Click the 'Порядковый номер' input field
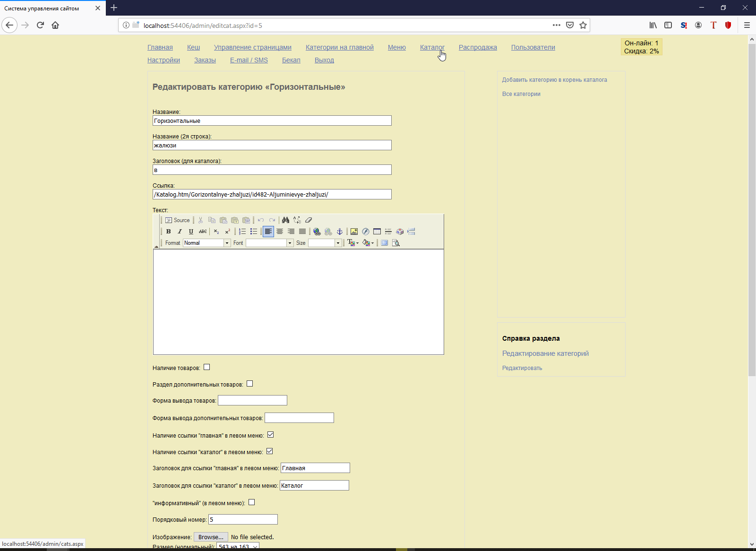Screen dimensions: 756x551 click(x=243, y=519)
